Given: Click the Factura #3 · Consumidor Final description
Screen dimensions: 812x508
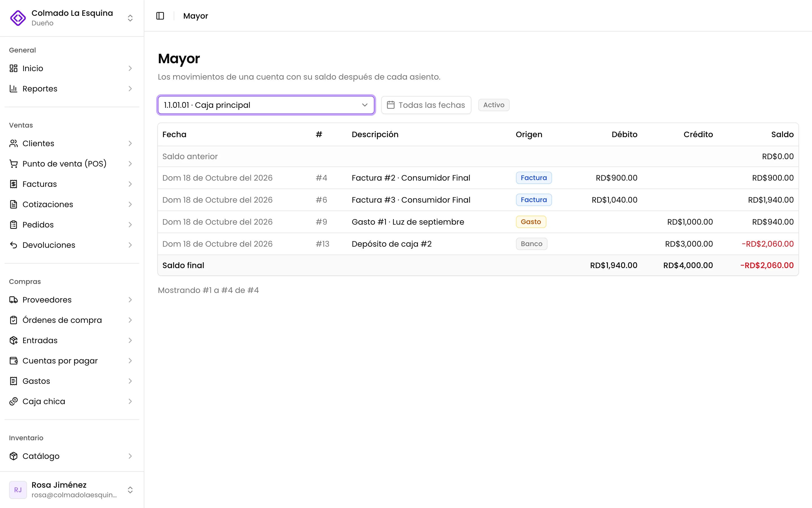Looking at the screenshot, I should (x=411, y=200).
